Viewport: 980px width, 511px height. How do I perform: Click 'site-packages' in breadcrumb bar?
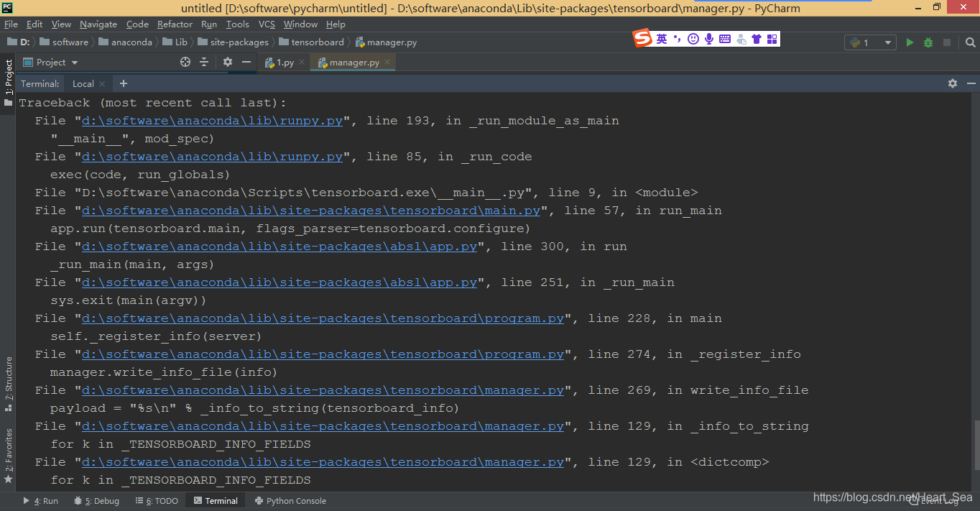(x=233, y=42)
